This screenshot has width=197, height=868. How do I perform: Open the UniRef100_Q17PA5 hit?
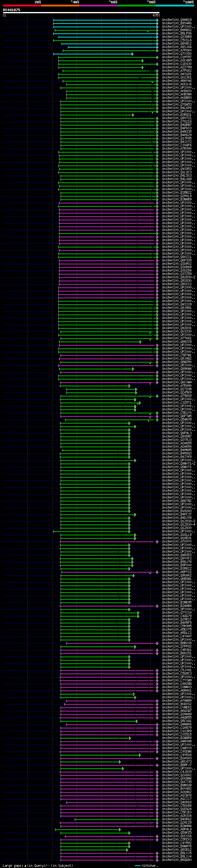[176, 138]
